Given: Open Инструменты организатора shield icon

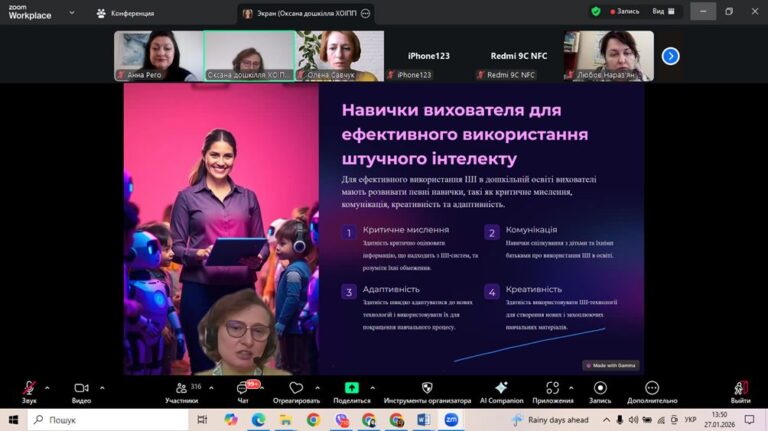Looking at the screenshot, I should pos(427,388).
